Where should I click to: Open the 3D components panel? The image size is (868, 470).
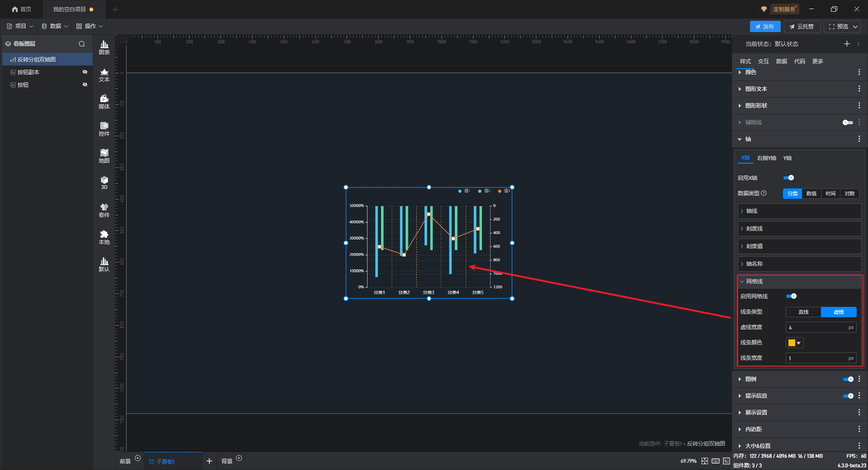pyautogui.click(x=104, y=183)
